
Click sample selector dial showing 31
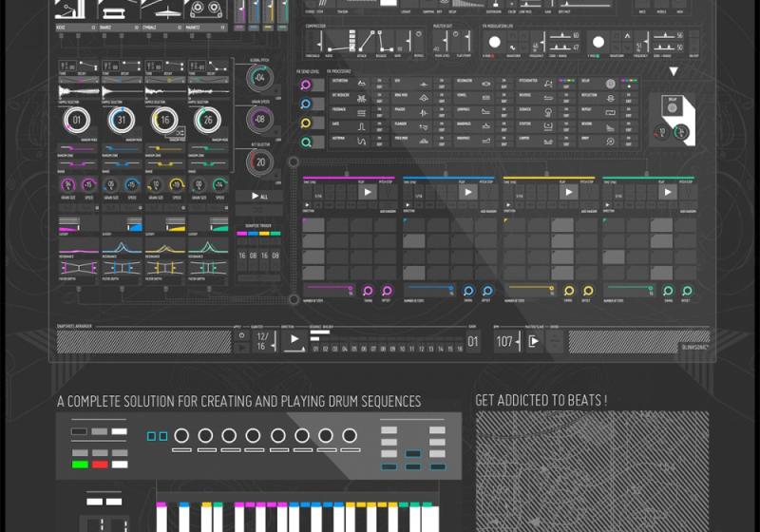click(x=121, y=120)
